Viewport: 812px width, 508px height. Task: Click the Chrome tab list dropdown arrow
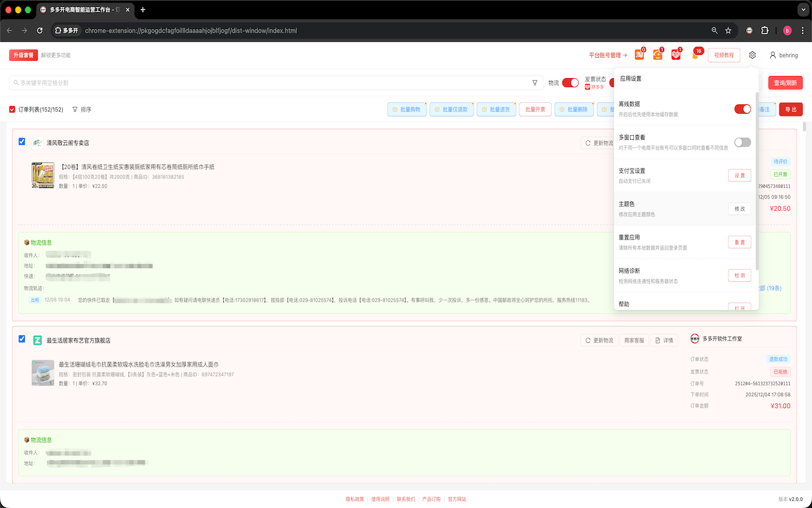point(802,10)
